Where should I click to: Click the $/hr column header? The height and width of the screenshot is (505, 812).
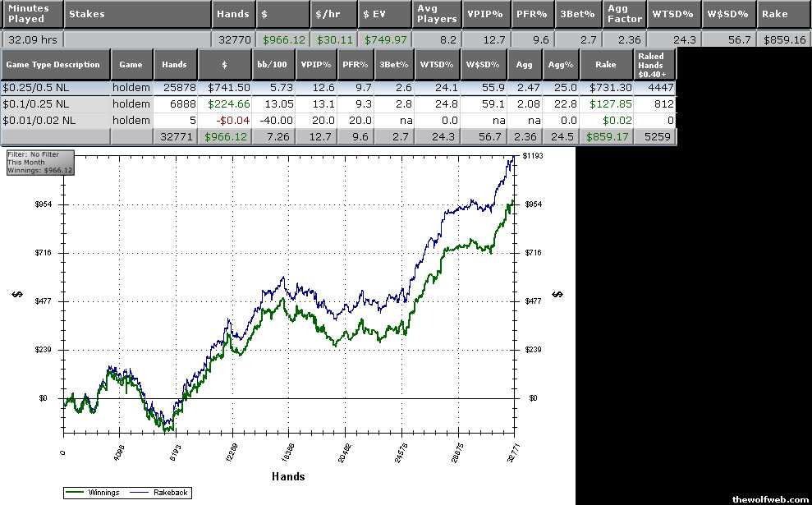[x=335, y=14]
